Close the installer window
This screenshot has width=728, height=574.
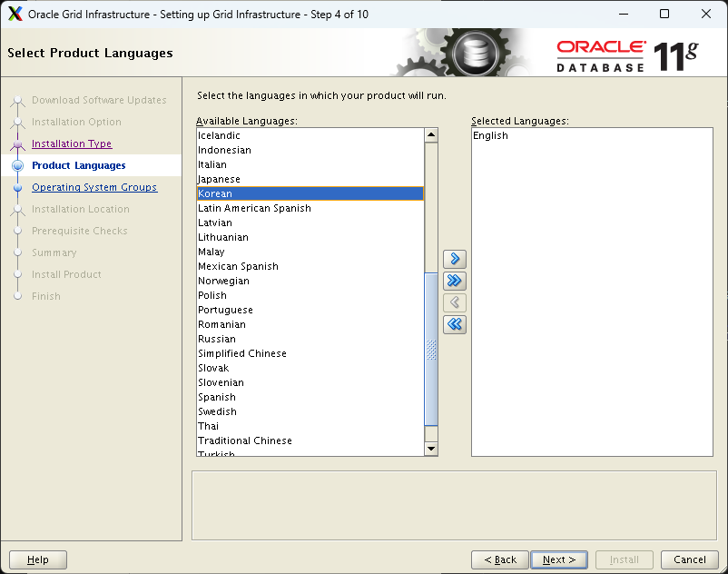tap(705, 14)
